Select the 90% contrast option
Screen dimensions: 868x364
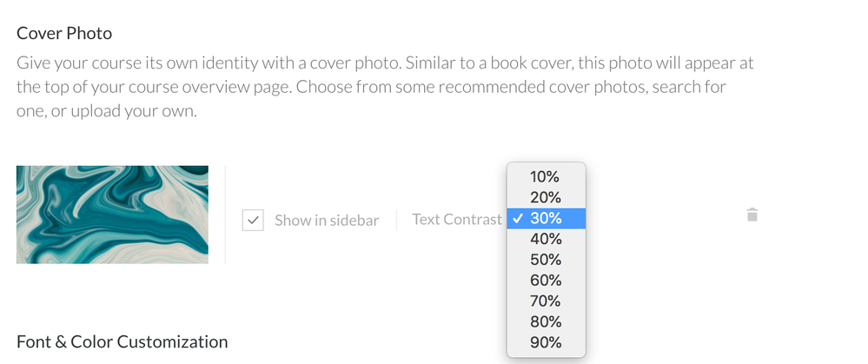click(x=546, y=342)
